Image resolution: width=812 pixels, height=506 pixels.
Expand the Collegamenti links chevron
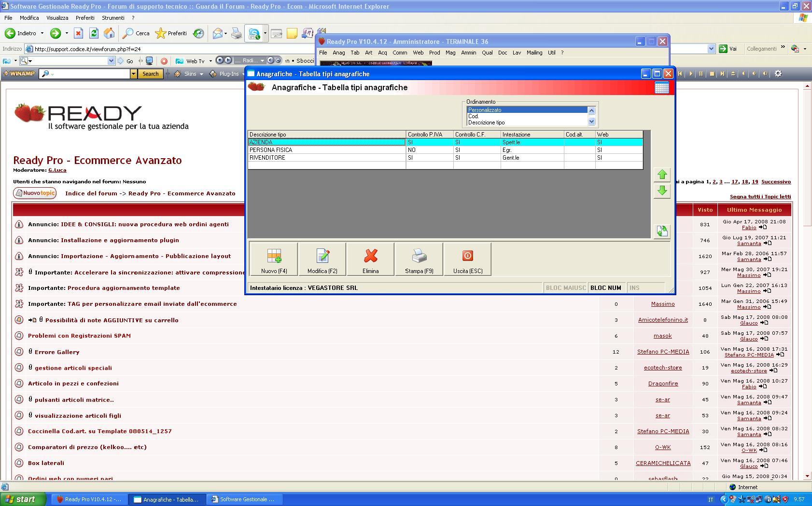[x=783, y=48]
